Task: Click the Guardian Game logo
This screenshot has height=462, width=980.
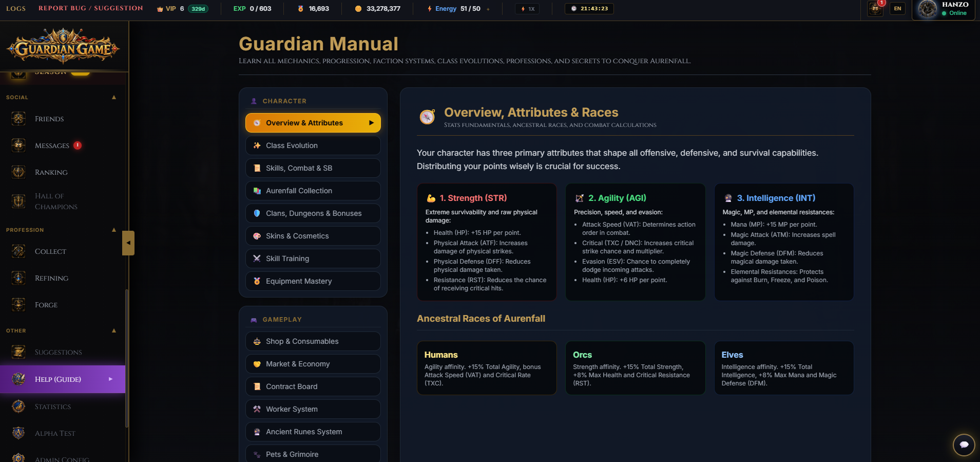Action: (x=63, y=46)
